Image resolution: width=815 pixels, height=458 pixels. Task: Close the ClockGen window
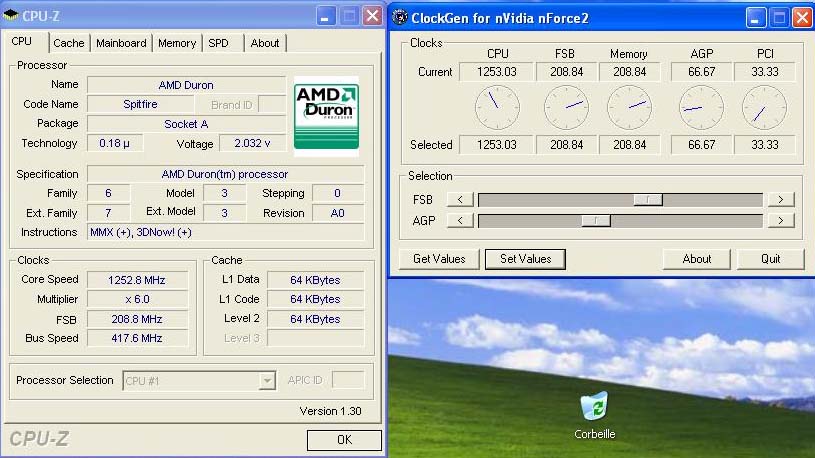click(x=802, y=18)
